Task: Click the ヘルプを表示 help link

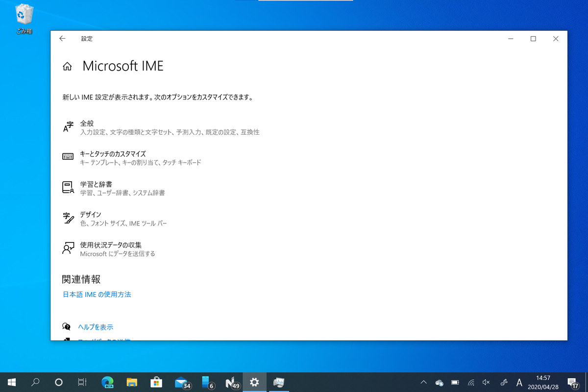Action: click(96, 327)
